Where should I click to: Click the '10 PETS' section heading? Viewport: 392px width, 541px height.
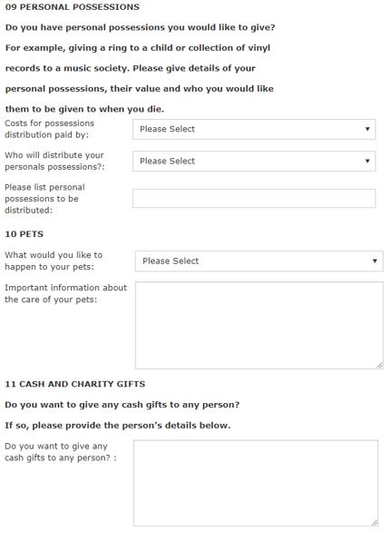click(24, 234)
